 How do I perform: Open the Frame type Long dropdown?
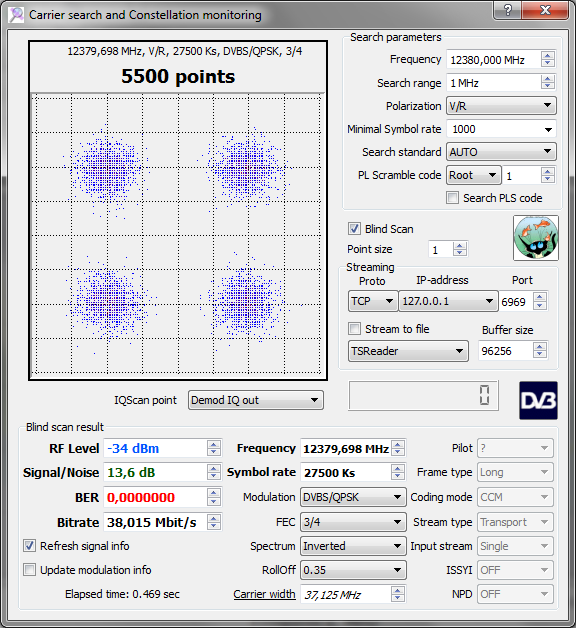pyautogui.click(x=515, y=472)
